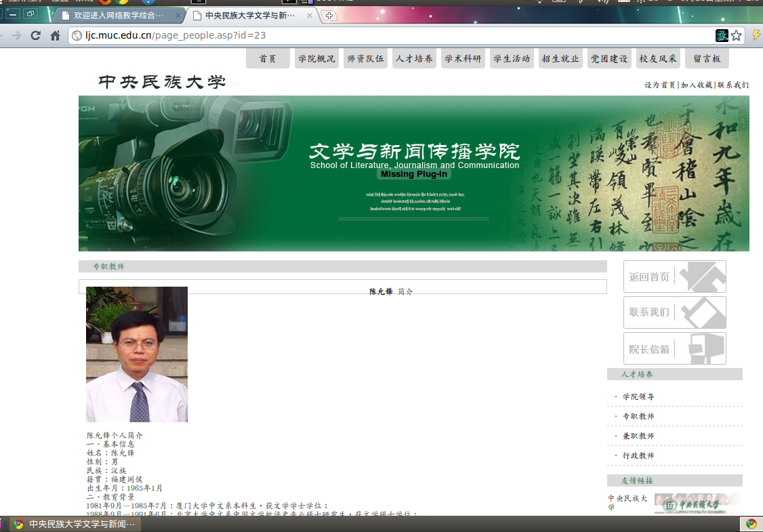763x532 pixels.
Task: Click the 专职教师 section heading
Action: pos(108,267)
